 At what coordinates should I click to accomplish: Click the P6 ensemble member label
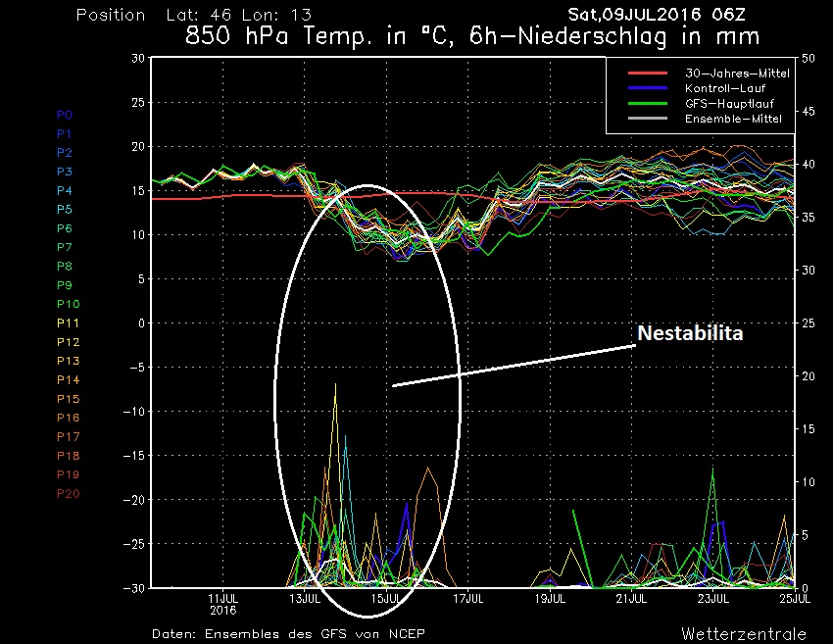point(65,228)
